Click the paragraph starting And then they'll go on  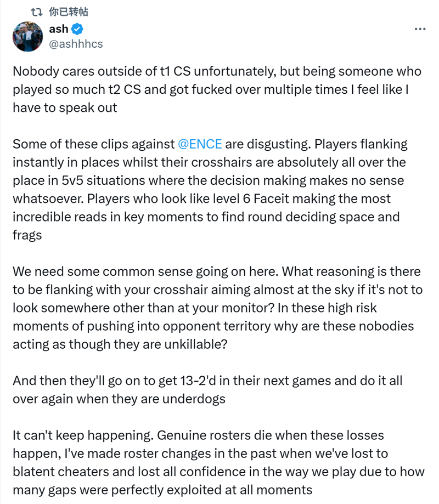[x=207, y=389]
